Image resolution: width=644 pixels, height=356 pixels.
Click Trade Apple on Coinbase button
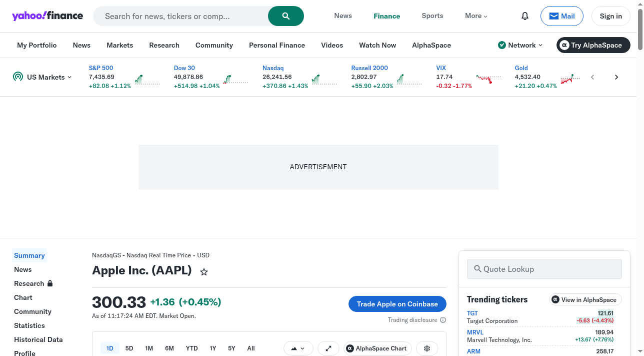[x=397, y=304]
